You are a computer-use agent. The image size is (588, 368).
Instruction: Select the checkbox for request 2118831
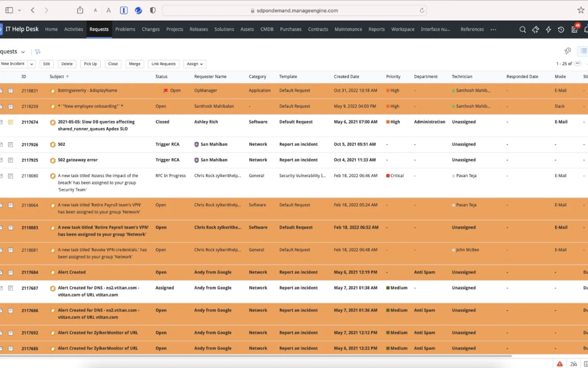pos(1,91)
